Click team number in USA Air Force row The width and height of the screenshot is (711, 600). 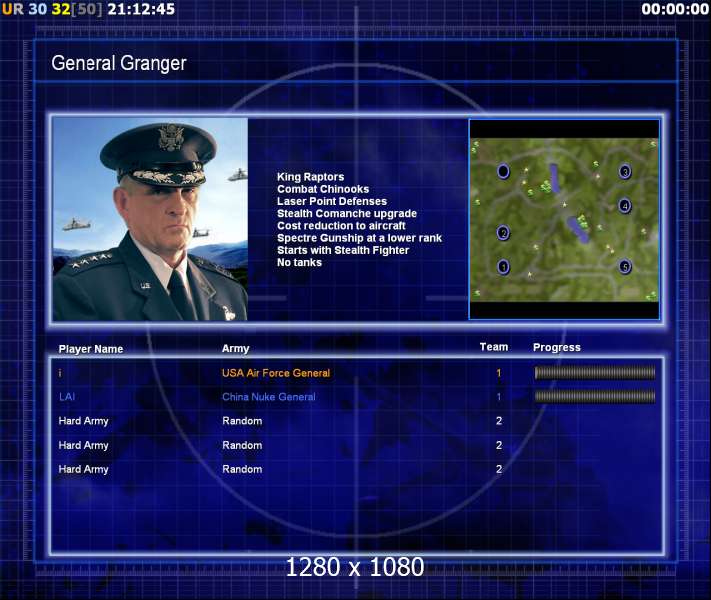pyautogui.click(x=499, y=373)
